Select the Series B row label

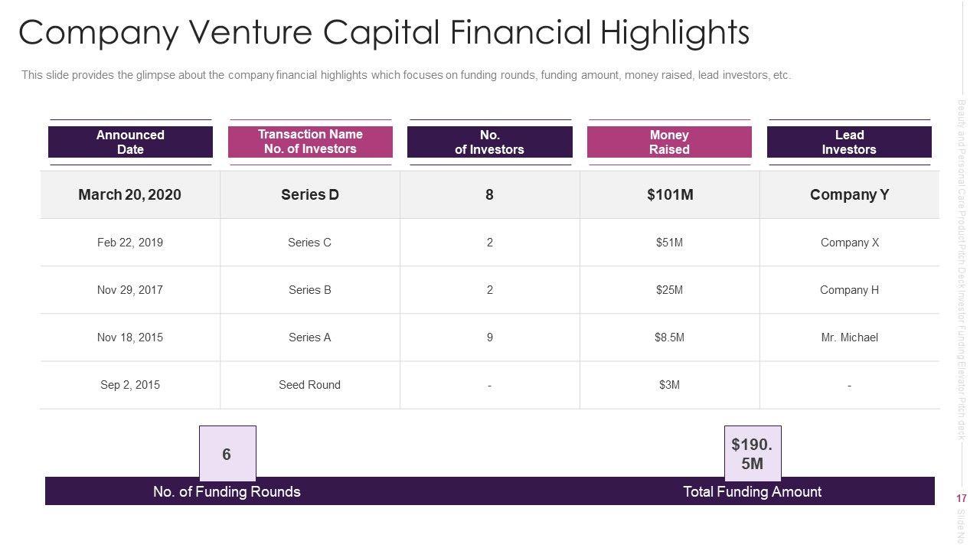click(x=310, y=290)
